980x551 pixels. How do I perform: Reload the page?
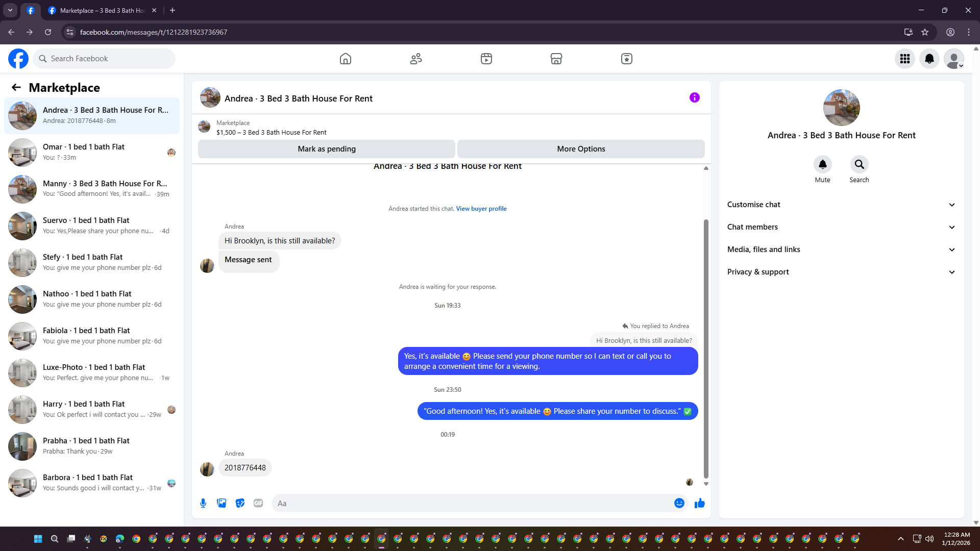pyautogui.click(x=48, y=32)
